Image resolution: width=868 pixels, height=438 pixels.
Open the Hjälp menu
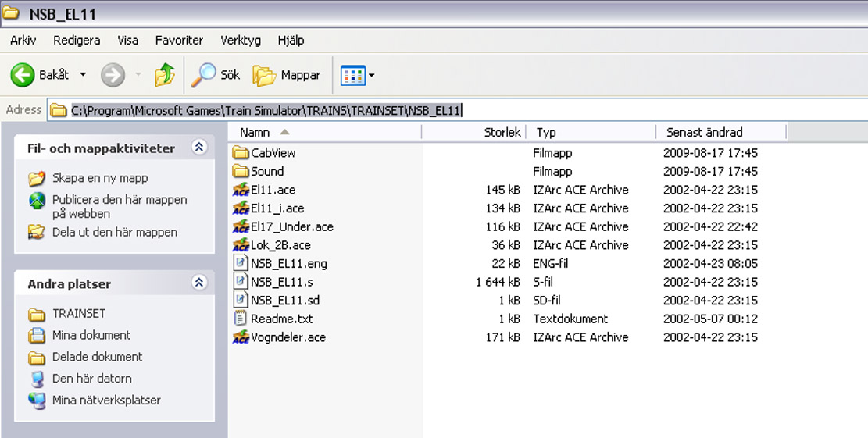(291, 41)
